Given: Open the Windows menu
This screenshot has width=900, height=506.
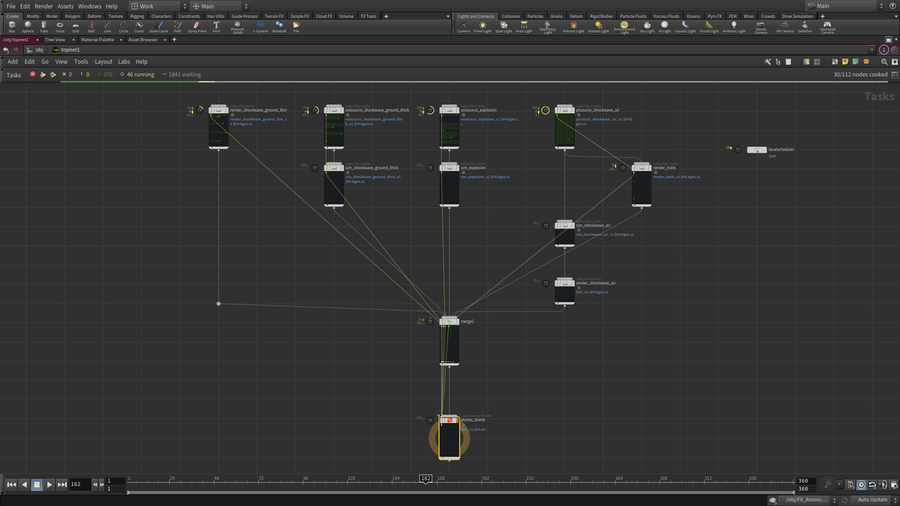Looking at the screenshot, I should [x=90, y=6].
